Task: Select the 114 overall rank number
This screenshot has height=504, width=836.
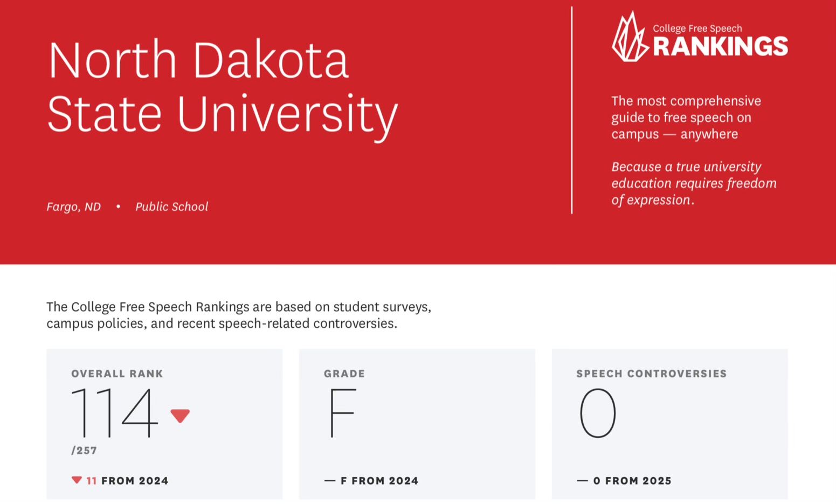Action: tap(114, 413)
